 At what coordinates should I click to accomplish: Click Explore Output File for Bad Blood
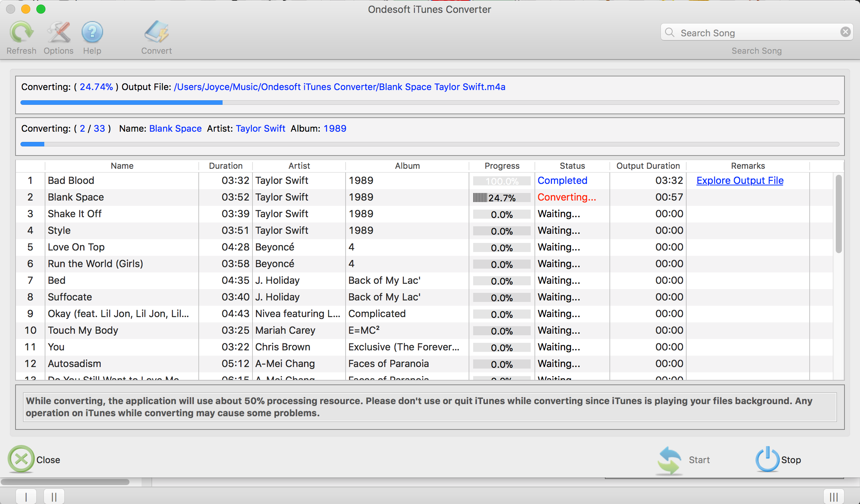740,180
